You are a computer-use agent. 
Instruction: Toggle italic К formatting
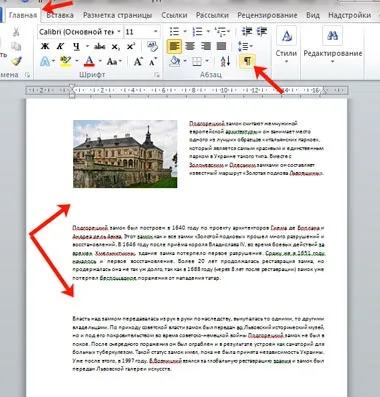60,47
